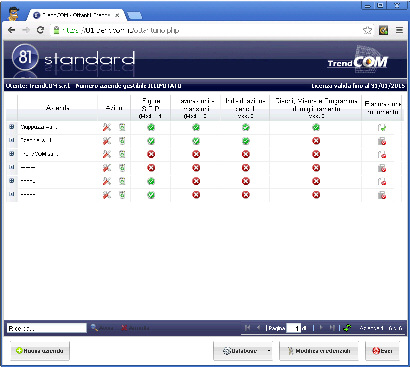Click the Figure S.P.P. red cross in the third row
Image resolution: width=410 pixels, height=367 pixels.
pyautogui.click(x=151, y=154)
